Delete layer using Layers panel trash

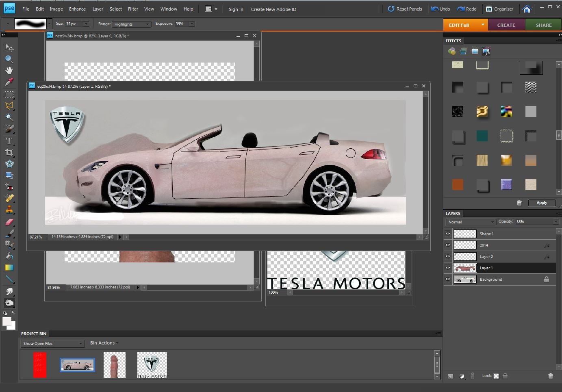click(x=550, y=376)
